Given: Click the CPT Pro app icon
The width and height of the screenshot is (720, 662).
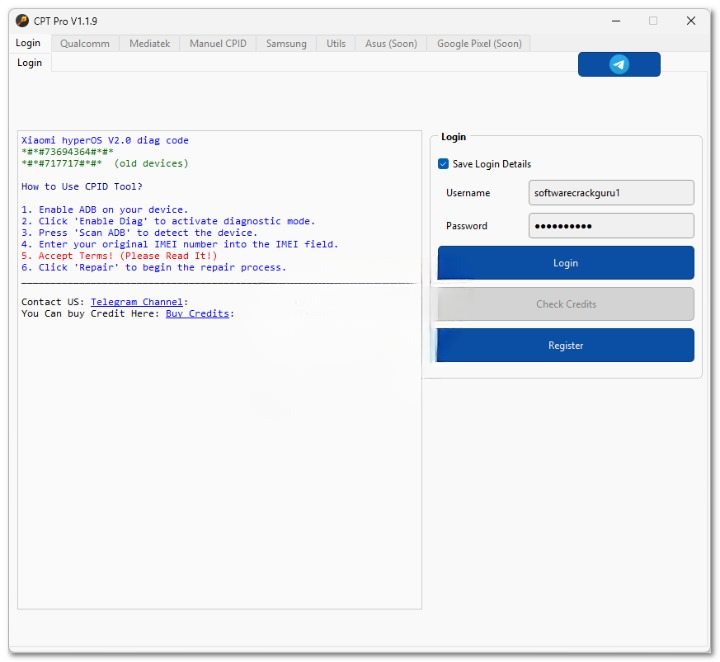Looking at the screenshot, I should click(22, 21).
